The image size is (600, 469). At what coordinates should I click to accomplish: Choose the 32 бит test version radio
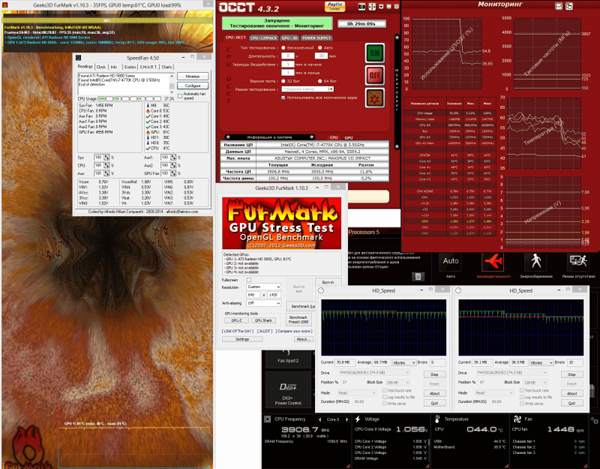284,81
